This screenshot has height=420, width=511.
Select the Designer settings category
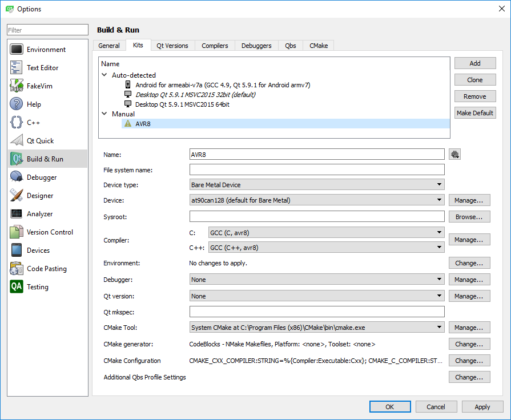click(x=39, y=196)
